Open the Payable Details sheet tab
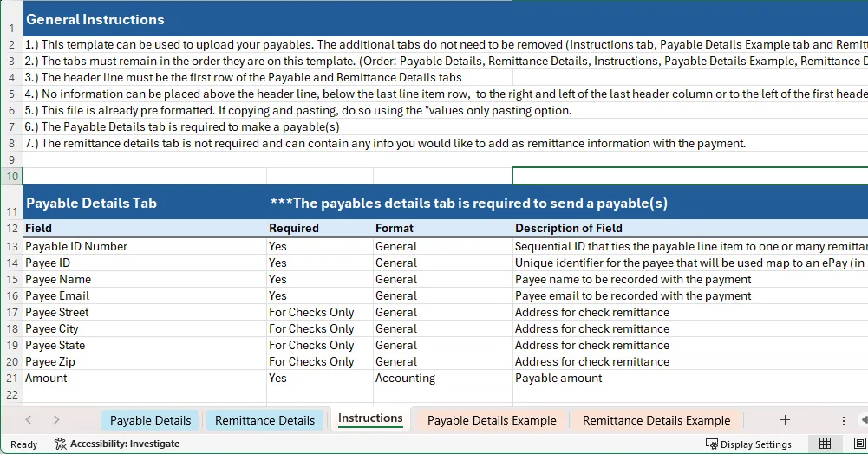The image size is (868, 454). [150, 420]
